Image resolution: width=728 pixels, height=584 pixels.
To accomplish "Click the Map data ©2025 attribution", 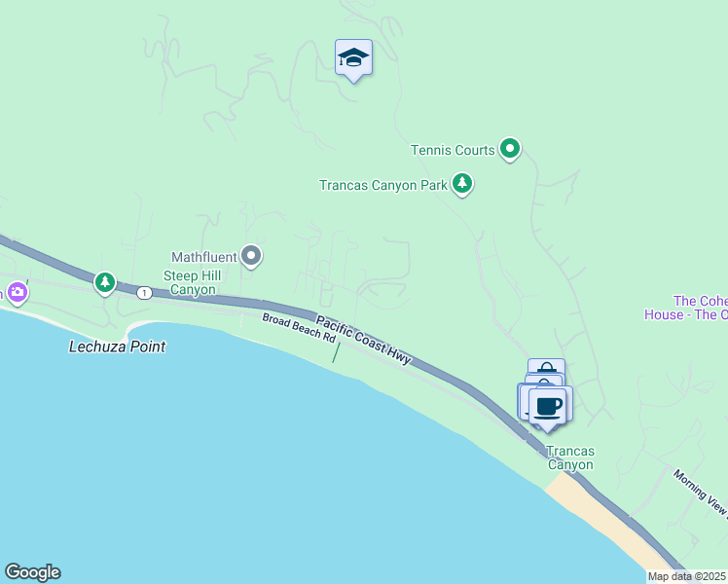I will coord(687,576).
